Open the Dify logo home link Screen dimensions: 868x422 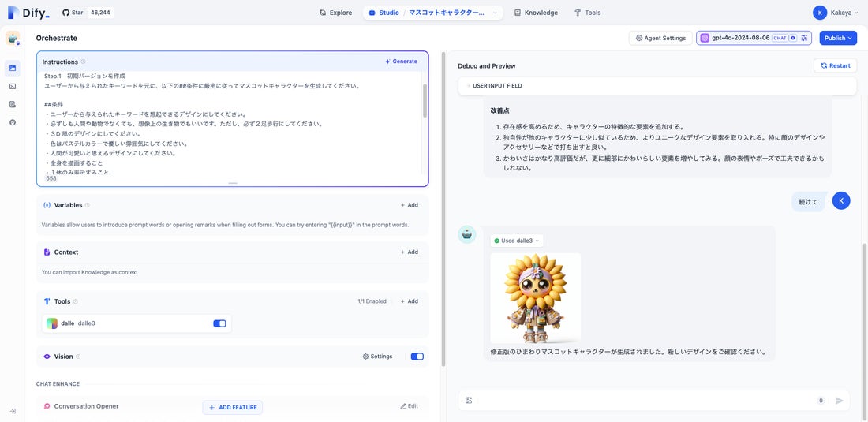[28, 13]
